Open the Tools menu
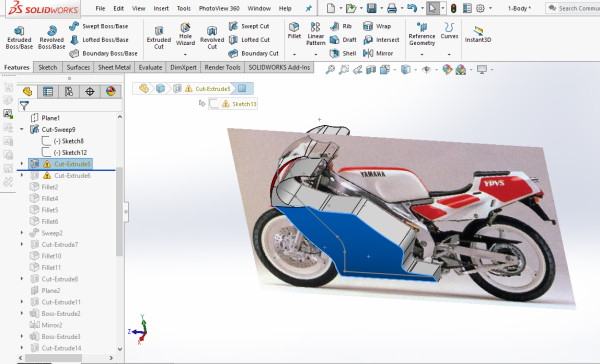Viewport: 600px width, 364px height. pos(184,8)
